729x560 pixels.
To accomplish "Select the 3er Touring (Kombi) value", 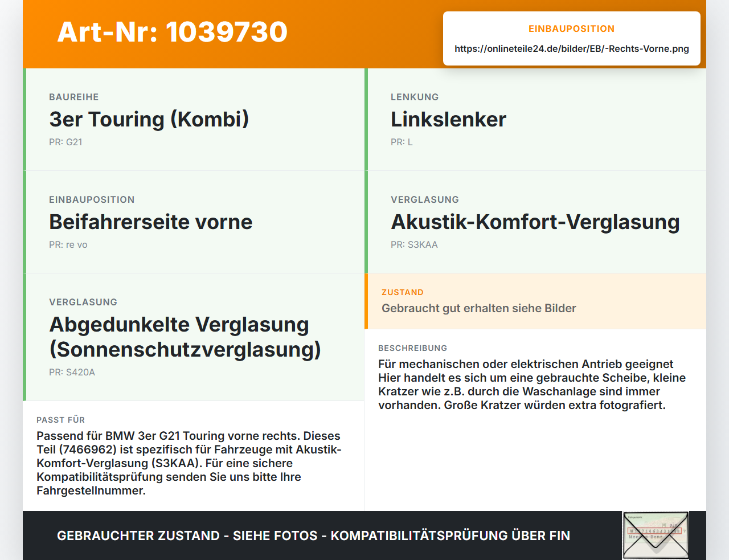I will coord(149,119).
